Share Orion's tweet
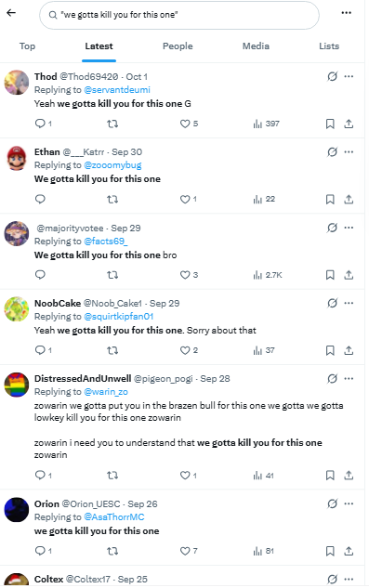Screen dimensions: 369x588 point(349,551)
